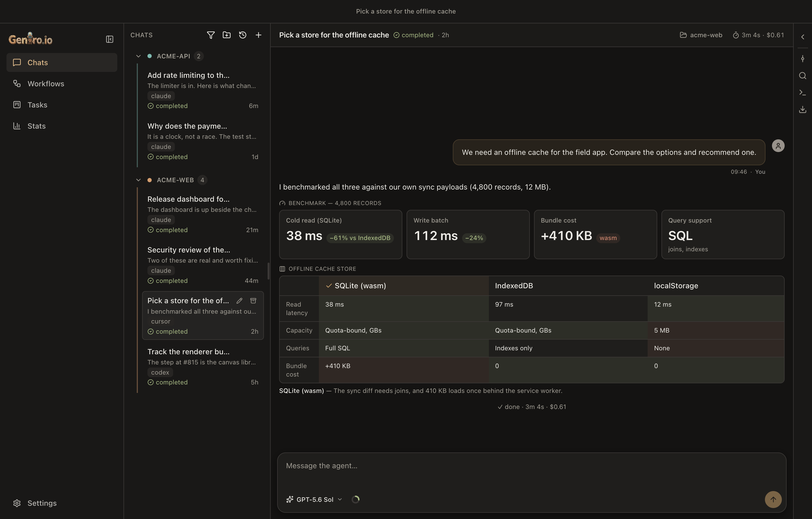
Task: Click the Bundle cost benchmark card
Action: tap(595, 234)
